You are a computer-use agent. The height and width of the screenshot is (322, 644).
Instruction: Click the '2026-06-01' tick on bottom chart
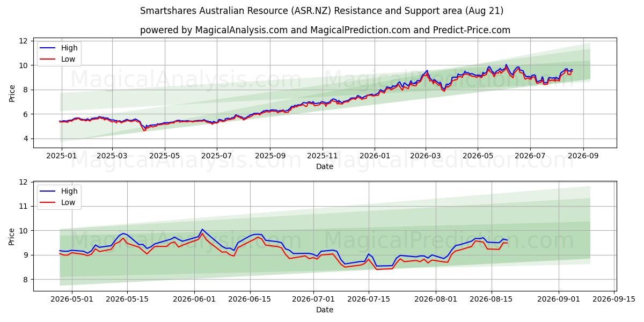194,299
